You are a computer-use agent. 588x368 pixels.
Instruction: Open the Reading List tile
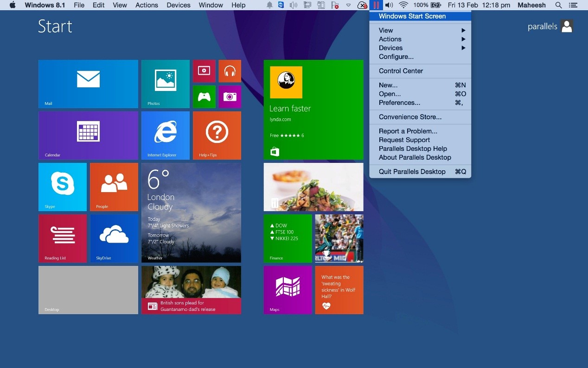click(x=63, y=239)
